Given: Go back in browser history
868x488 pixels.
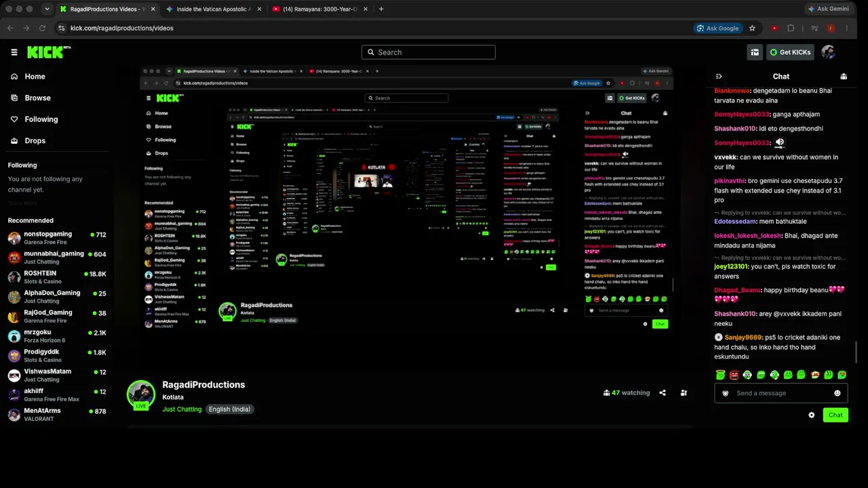Looking at the screenshot, I should pos(10,28).
